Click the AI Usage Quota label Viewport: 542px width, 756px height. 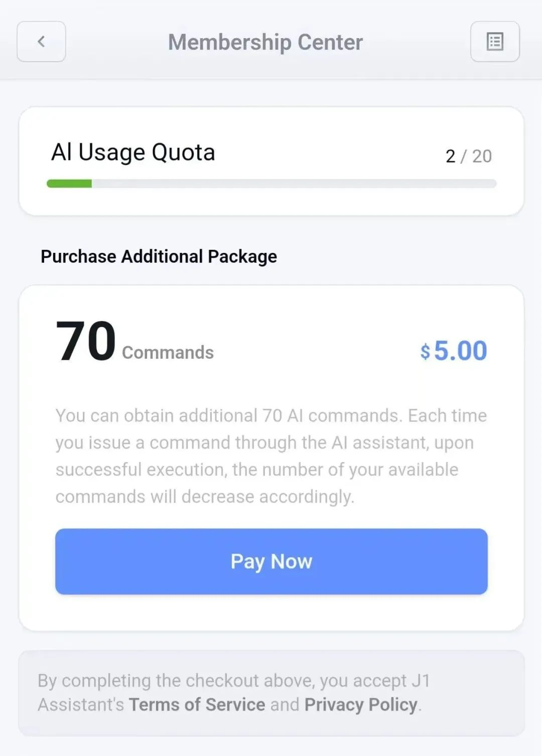coord(133,152)
